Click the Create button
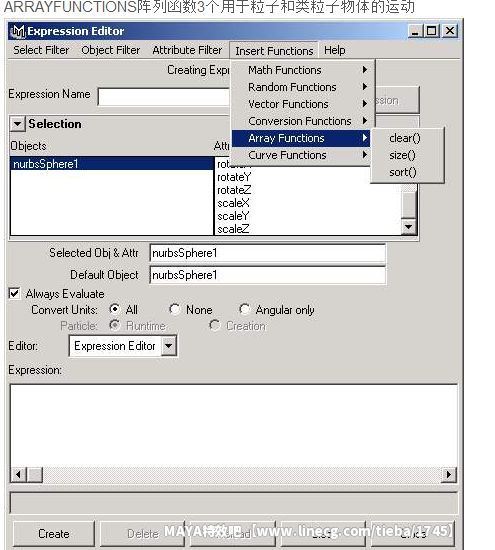The height and width of the screenshot is (550, 495). pos(54,534)
